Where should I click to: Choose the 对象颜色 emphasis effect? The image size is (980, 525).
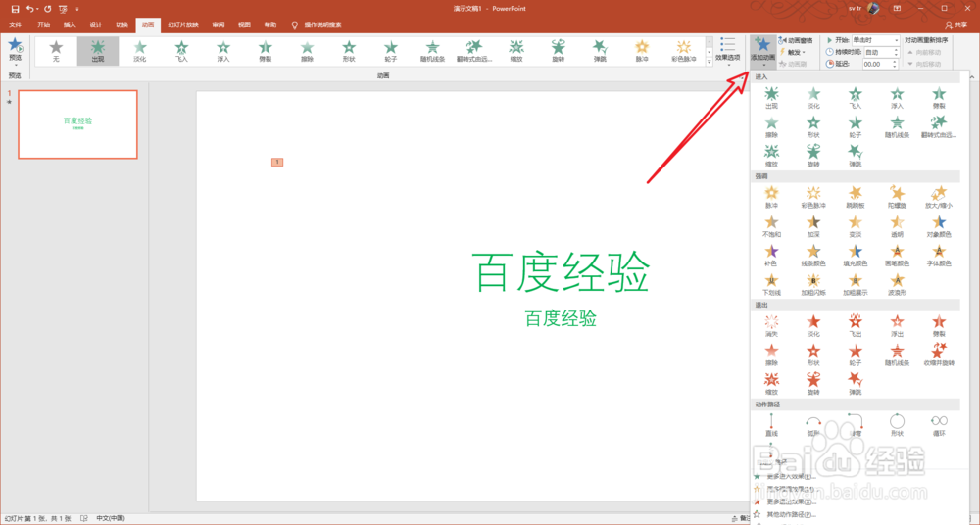point(939,226)
